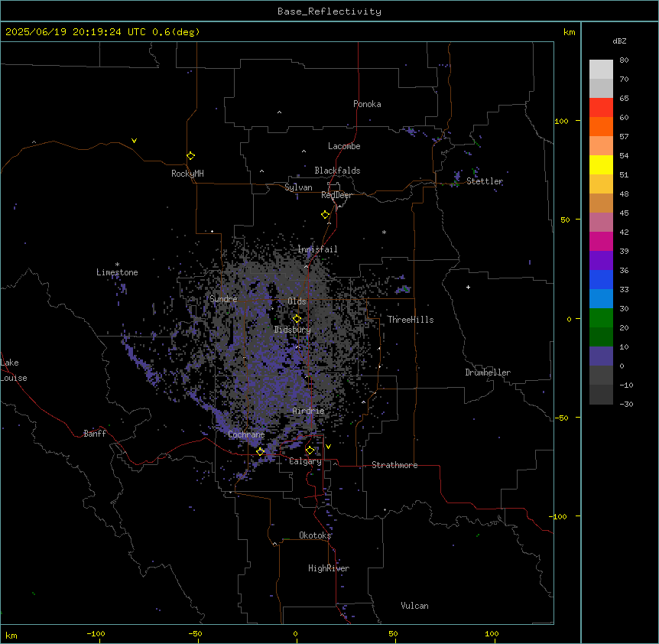Click the Innisfail city label
This screenshot has height=644, width=659.
(317, 249)
